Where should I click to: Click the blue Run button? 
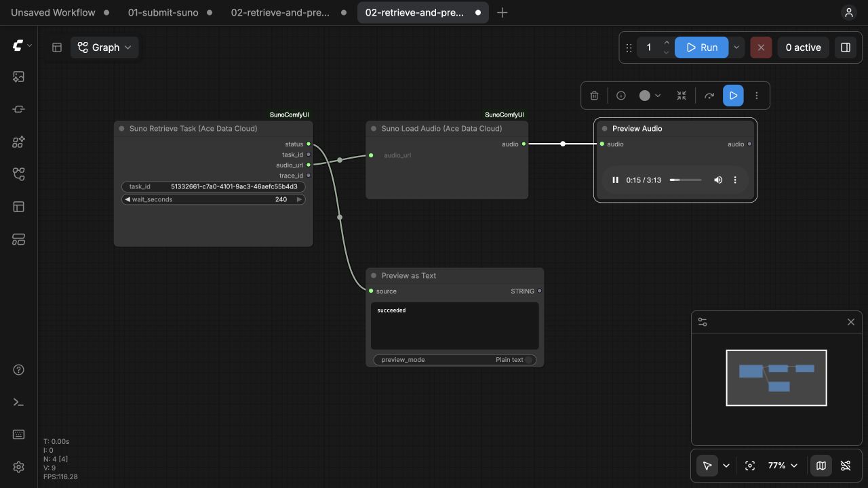[x=702, y=47]
